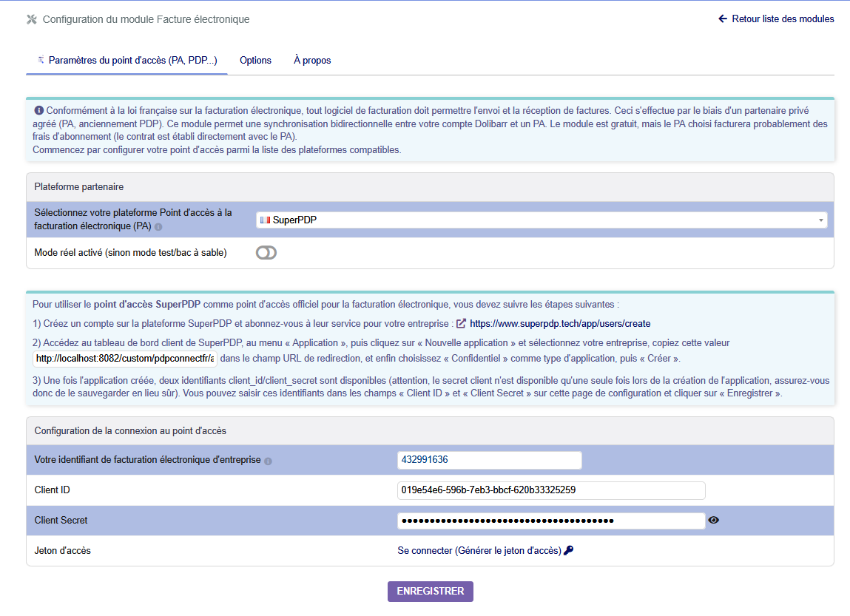Click the help icon beside the enterprise identifier label
This screenshot has height=616, width=850.
click(268, 461)
